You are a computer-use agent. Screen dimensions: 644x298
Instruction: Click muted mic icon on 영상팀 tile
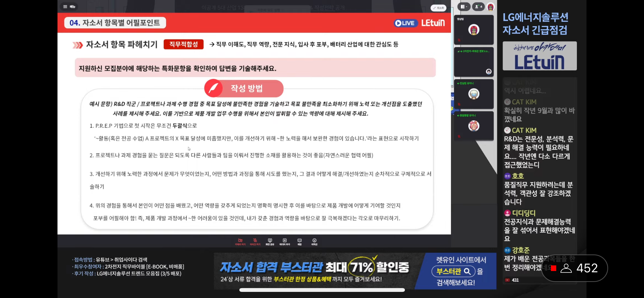click(x=459, y=40)
